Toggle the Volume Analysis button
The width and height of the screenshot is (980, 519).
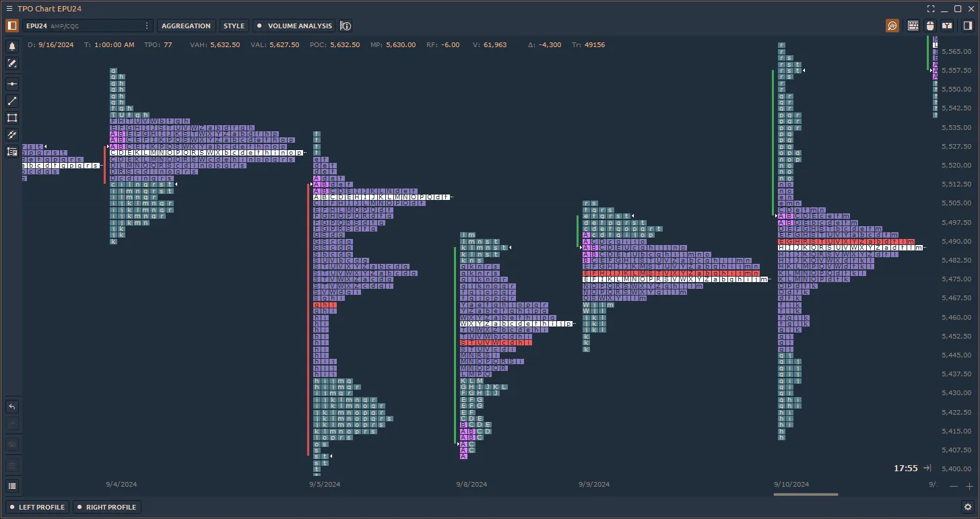click(294, 26)
